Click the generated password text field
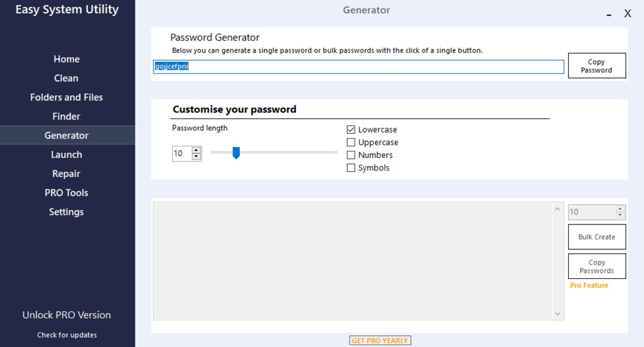The height and width of the screenshot is (347, 644). tap(358, 67)
